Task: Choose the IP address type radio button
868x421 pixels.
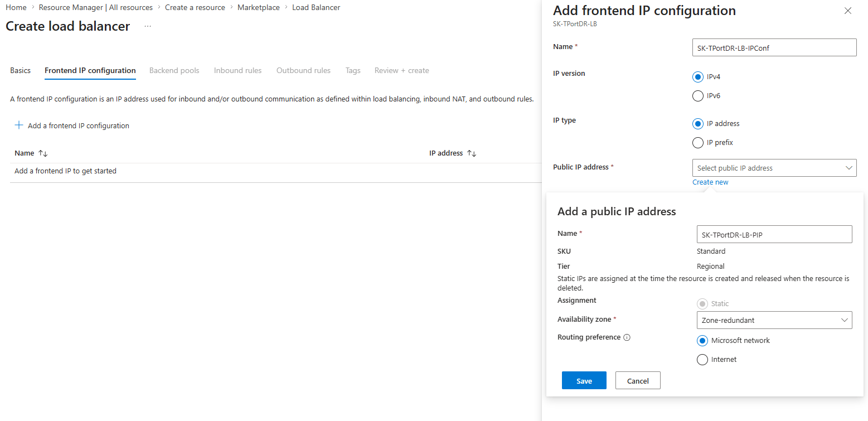Action: tap(698, 124)
